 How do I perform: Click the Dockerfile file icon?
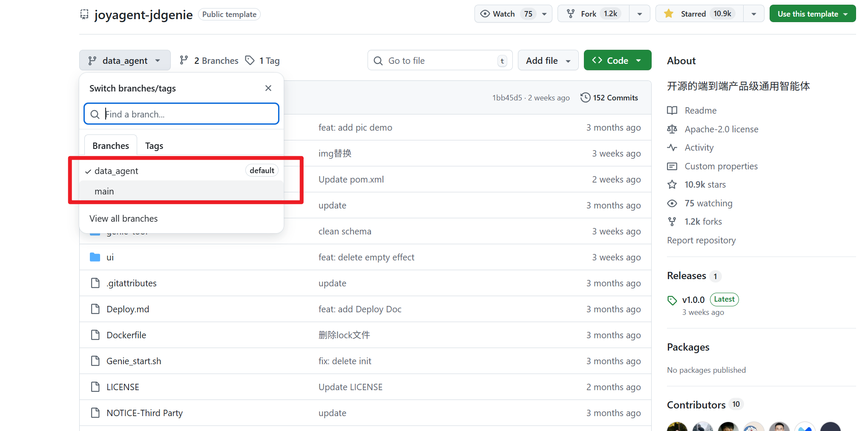pos(95,335)
